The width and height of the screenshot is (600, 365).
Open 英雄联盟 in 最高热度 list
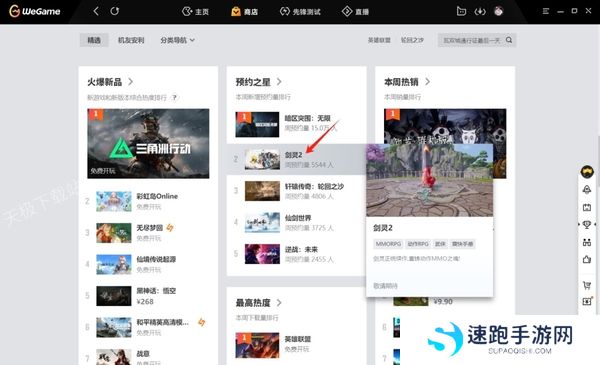coord(296,344)
